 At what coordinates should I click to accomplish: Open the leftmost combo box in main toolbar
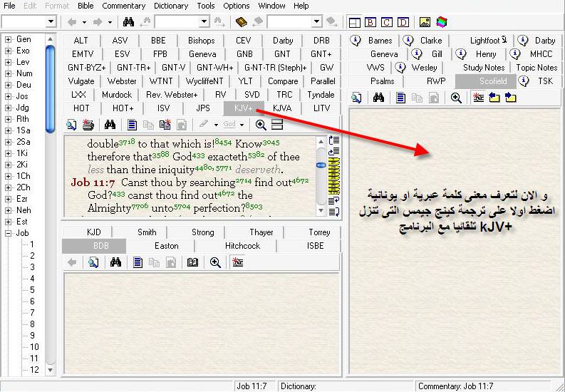(x=28, y=22)
